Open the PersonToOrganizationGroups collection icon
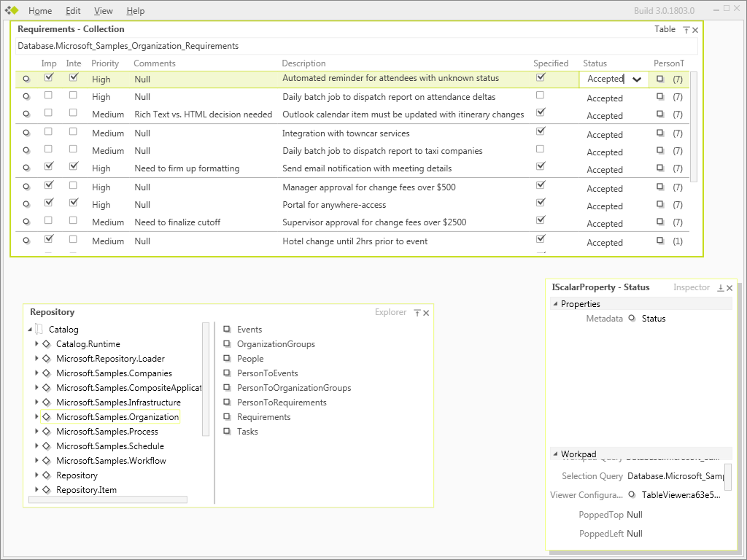This screenshot has height=560, width=747. [228, 388]
